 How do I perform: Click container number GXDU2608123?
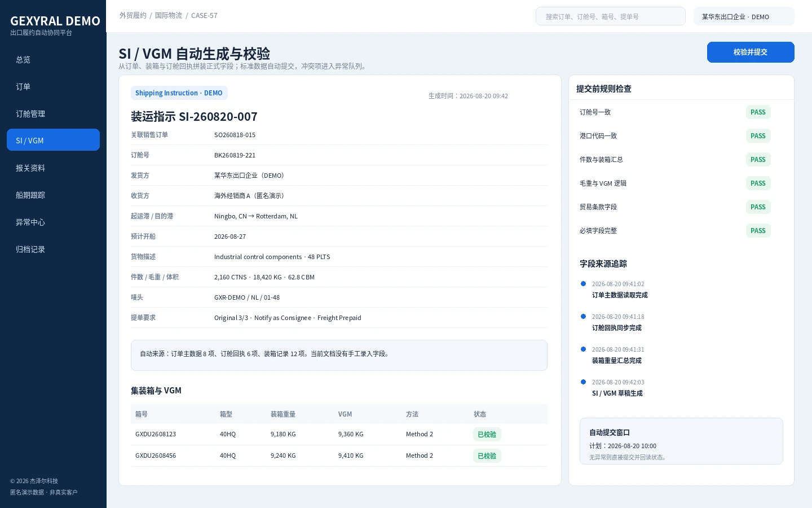pyautogui.click(x=156, y=434)
